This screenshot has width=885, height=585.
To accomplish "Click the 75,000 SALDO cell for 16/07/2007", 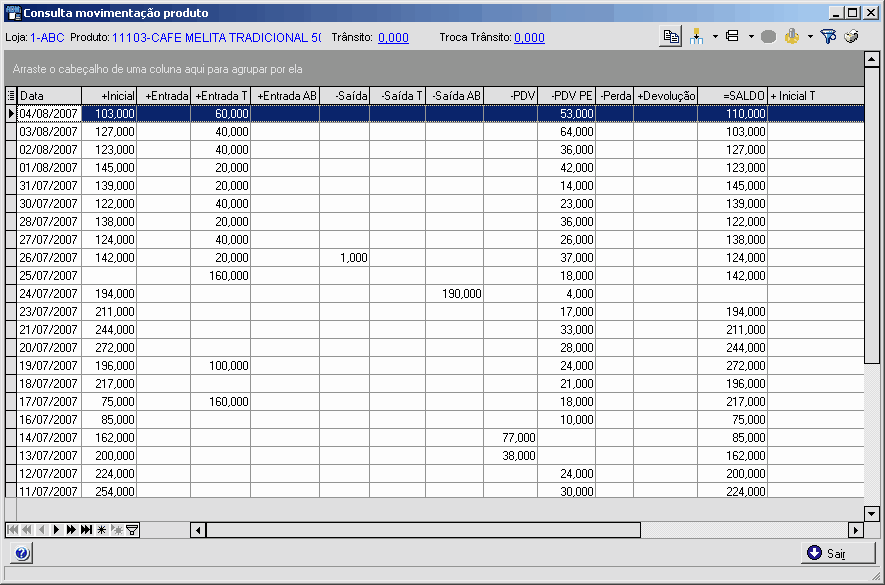I will [733, 420].
